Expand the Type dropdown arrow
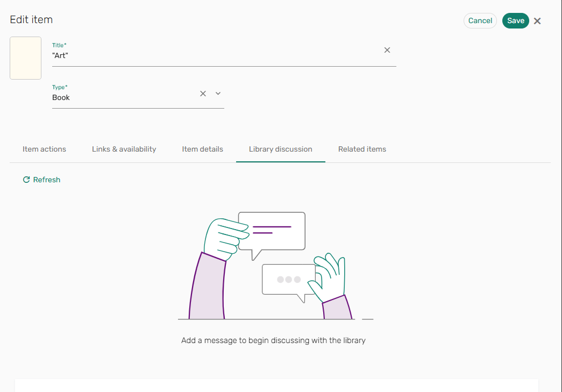This screenshot has width=562, height=392. pyautogui.click(x=218, y=94)
